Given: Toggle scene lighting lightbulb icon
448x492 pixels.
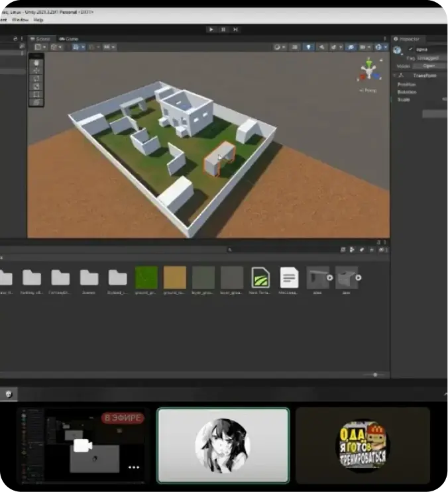Looking at the screenshot, I should 309,47.
